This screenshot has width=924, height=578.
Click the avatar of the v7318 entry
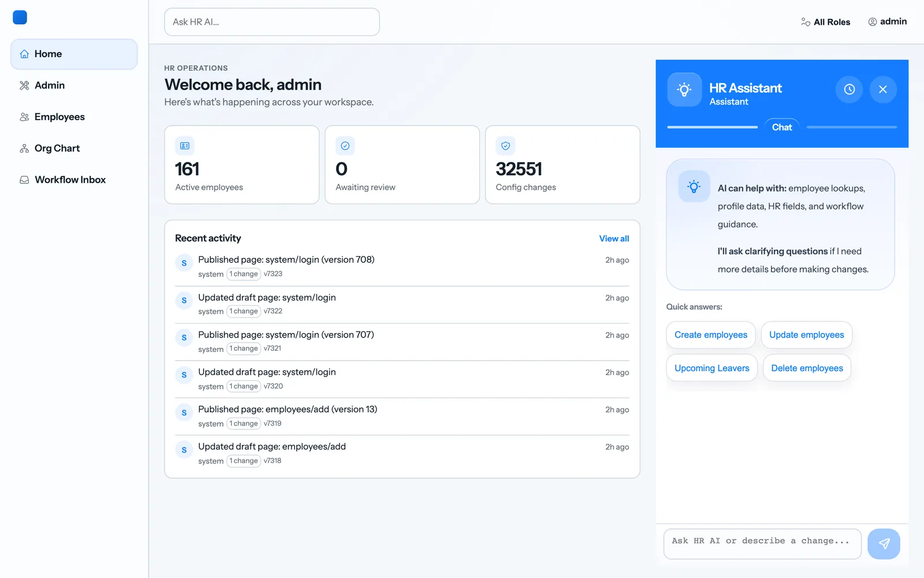pyautogui.click(x=184, y=450)
